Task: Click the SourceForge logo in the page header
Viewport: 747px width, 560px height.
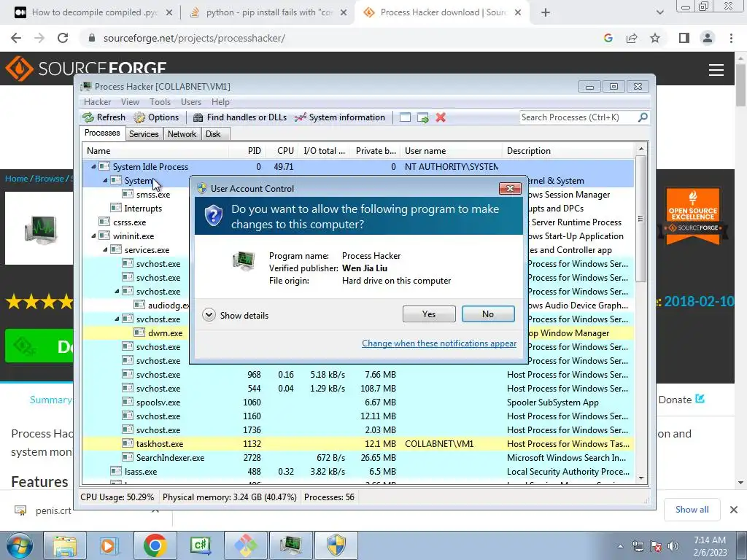Action: pyautogui.click(x=86, y=69)
